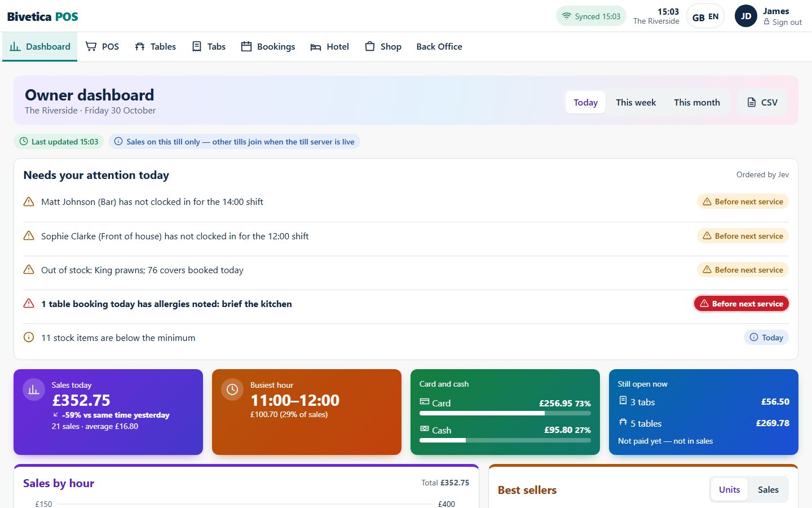Click the Today badge for stock items
This screenshot has width=812, height=508.
coord(766,338)
